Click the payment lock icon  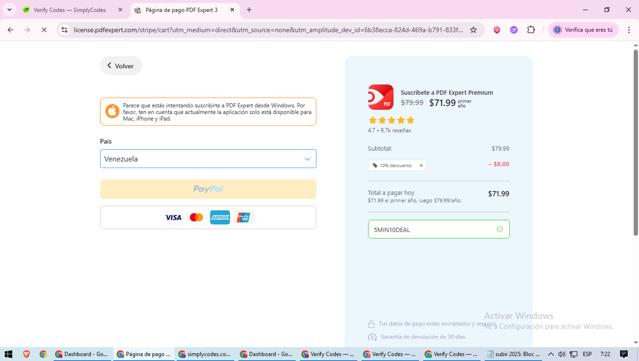371,324
